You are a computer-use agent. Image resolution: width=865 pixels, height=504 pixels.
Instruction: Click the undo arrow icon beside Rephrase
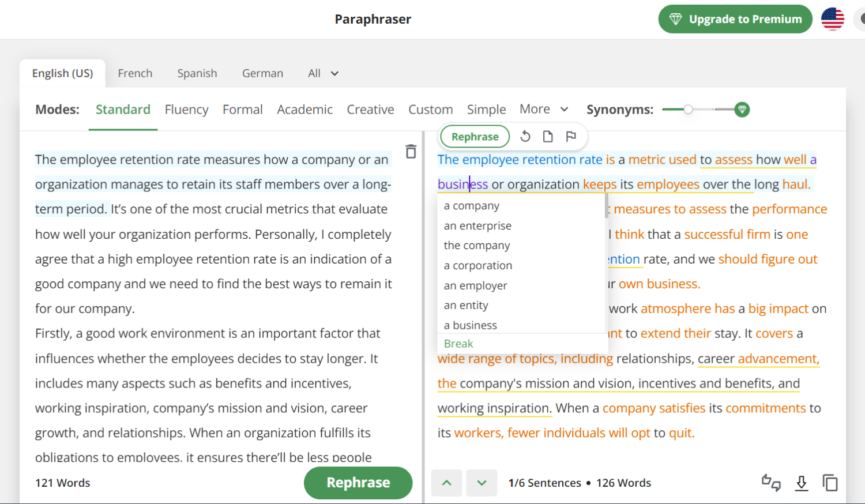[525, 137]
